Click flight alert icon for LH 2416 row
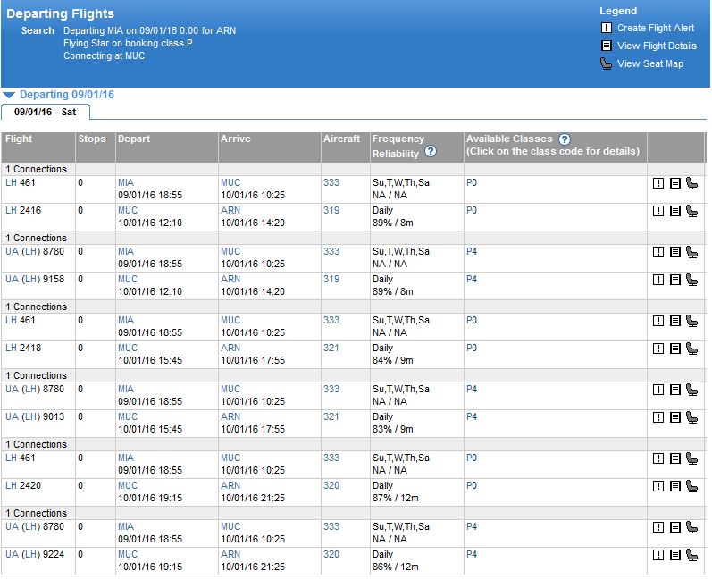Viewport: 712px width, 588px height. (658, 211)
